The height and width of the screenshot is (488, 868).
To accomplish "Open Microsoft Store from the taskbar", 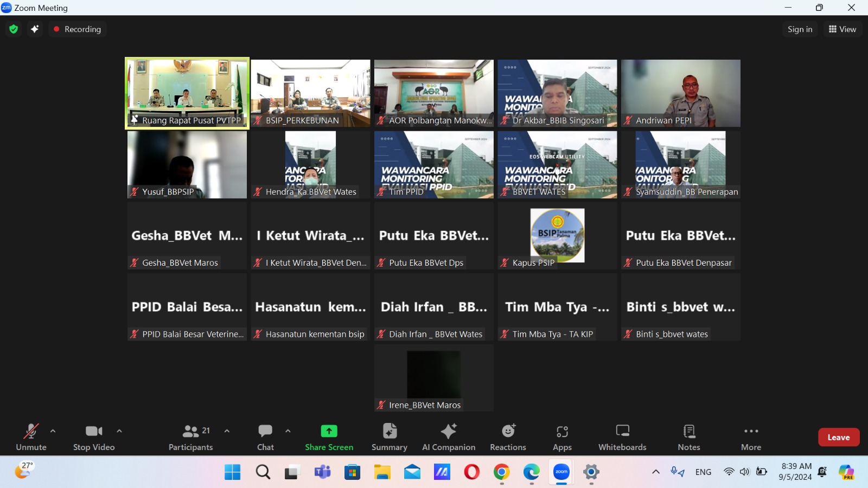I will (x=352, y=472).
